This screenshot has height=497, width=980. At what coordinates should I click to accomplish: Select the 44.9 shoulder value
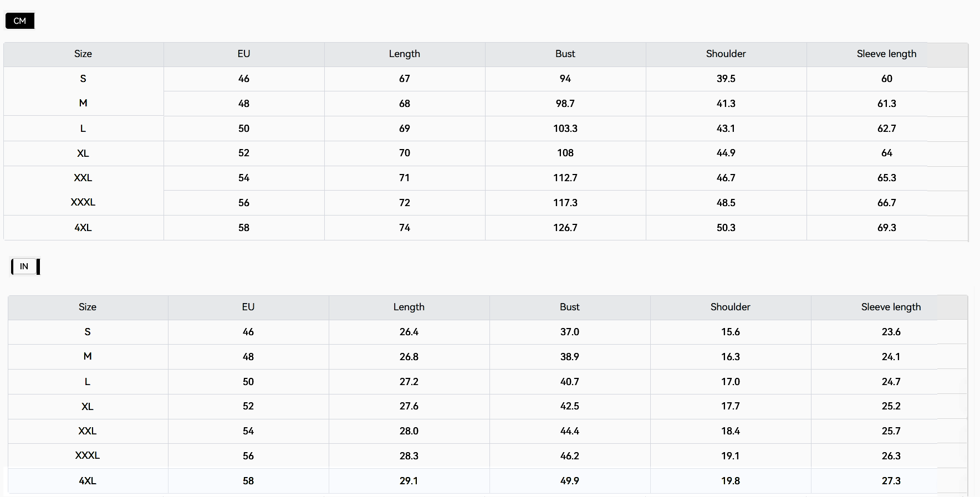tap(726, 153)
